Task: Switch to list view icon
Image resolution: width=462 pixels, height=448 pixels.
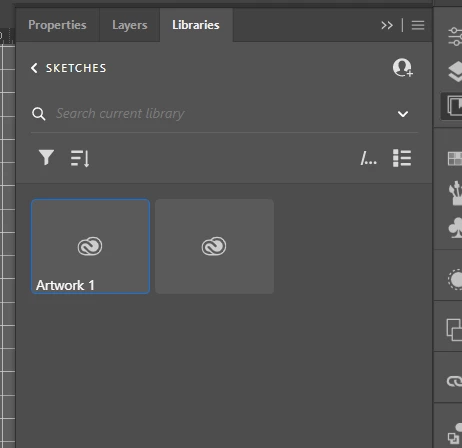Action: pyautogui.click(x=402, y=158)
